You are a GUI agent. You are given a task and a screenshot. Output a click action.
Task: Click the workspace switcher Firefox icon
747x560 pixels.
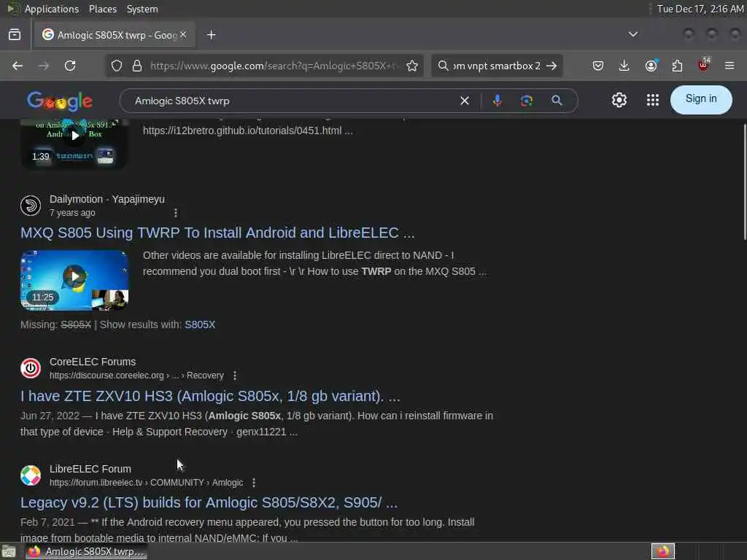[x=662, y=551]
